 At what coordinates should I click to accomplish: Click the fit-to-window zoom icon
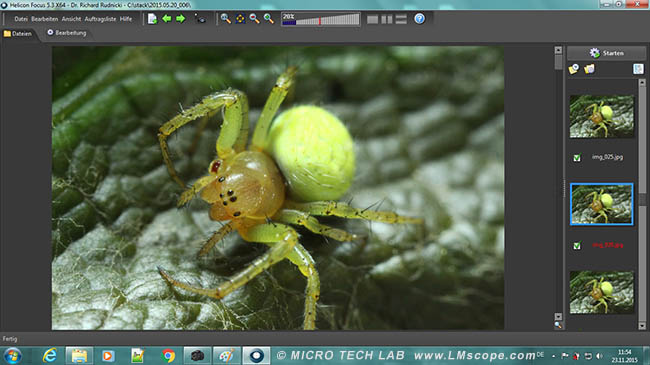240,19
